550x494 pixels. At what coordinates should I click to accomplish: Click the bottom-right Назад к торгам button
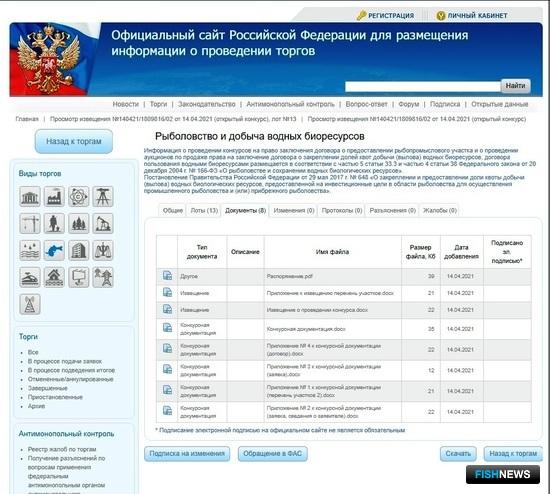point(513,454)
